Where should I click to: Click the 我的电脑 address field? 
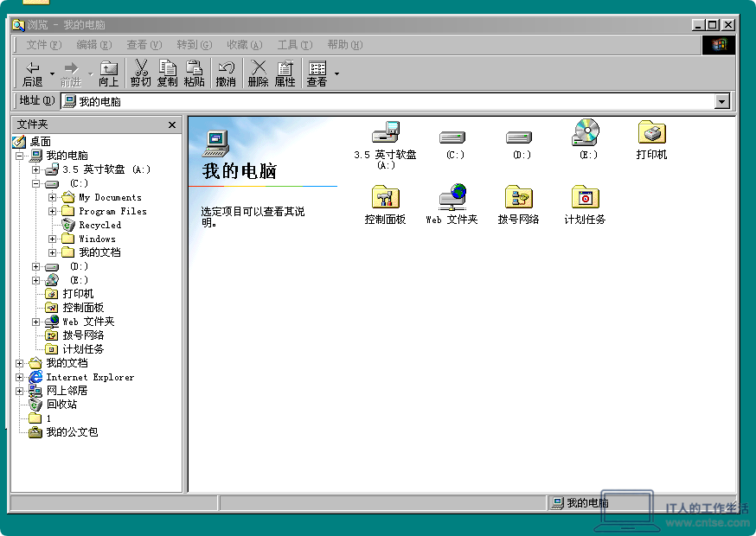coord(388,101)
